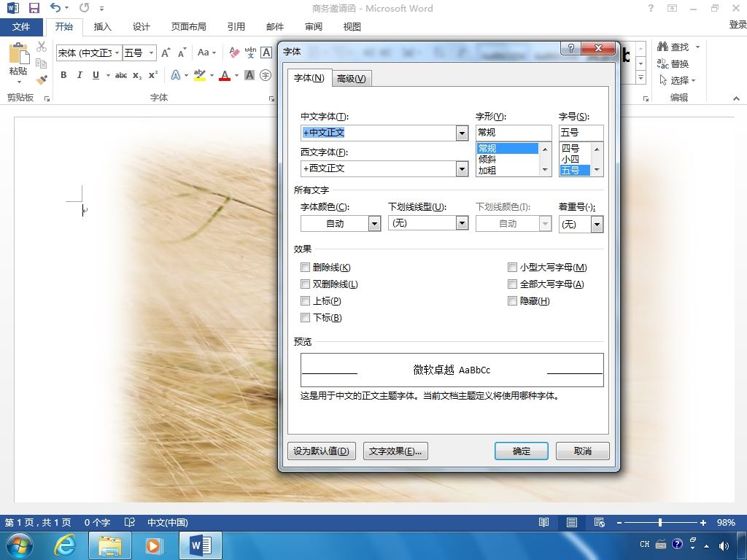The image size is (747, 560).
Task: Open ribbon font size dropdown arrow
Action: [151, 52]
